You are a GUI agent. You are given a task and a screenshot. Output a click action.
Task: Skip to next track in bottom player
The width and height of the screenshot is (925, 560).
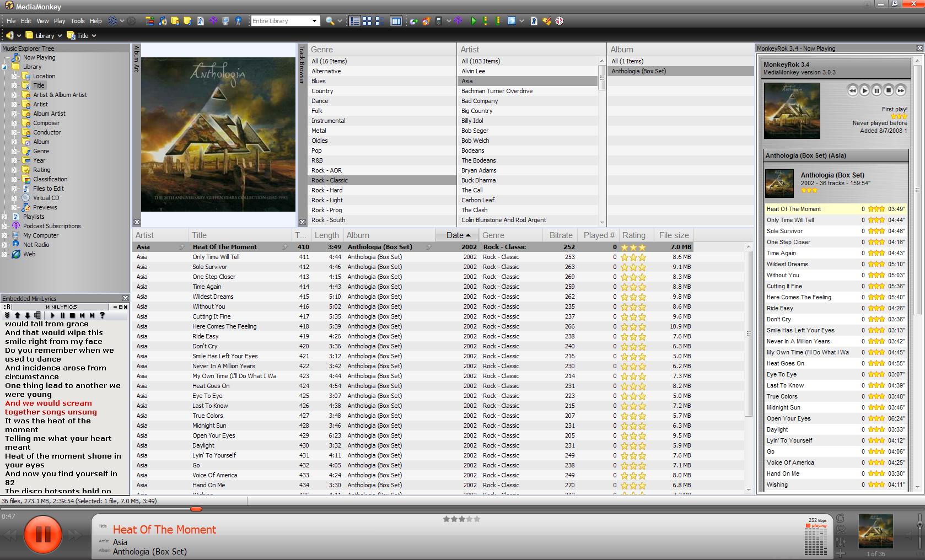coord(76,535)
